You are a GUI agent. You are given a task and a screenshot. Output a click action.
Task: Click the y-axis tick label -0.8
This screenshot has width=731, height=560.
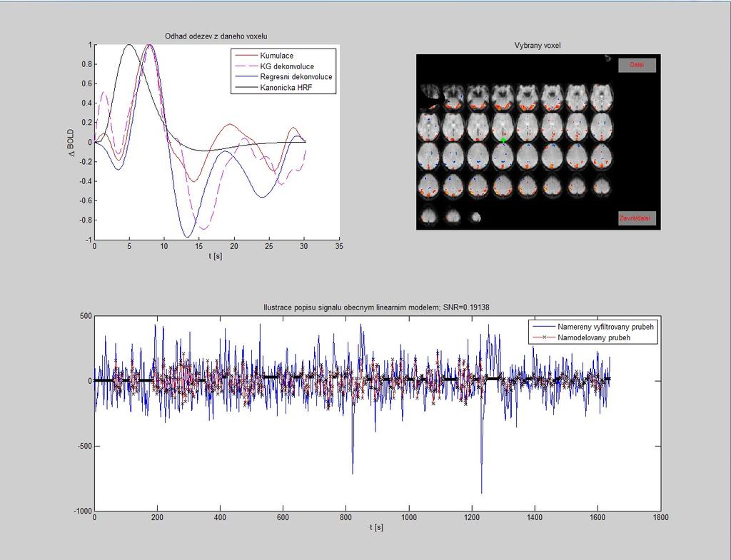coord(86,220)
